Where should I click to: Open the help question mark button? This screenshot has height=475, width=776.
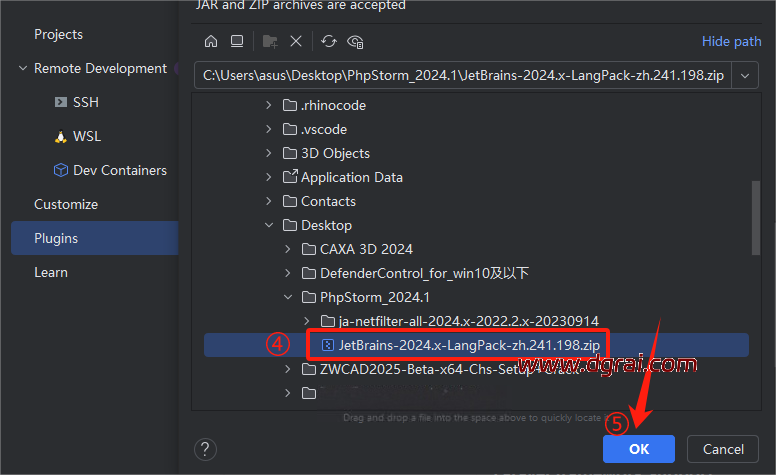[x=204, y=449]
